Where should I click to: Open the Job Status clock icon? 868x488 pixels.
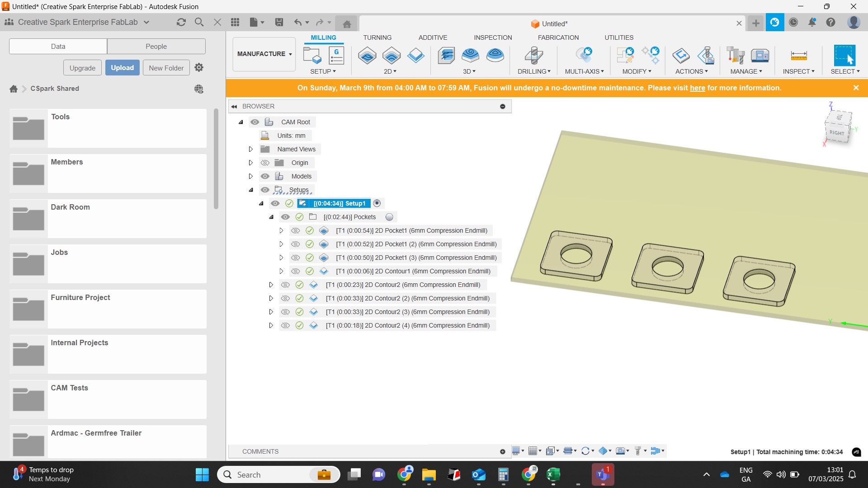(793, 22)
